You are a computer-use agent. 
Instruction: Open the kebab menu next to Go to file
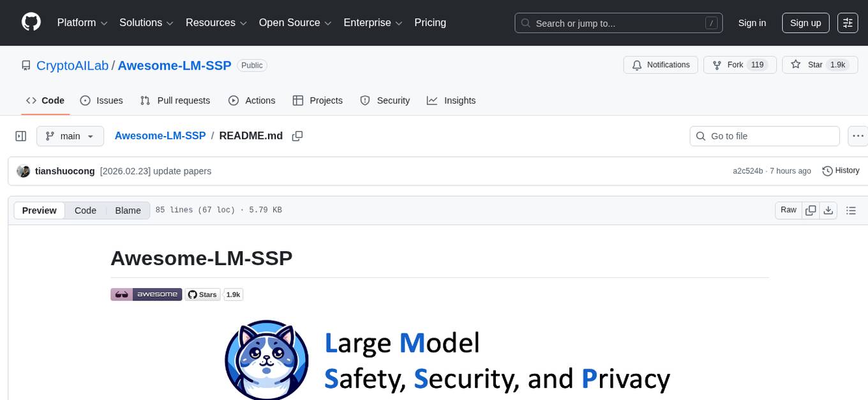(858, 135)
